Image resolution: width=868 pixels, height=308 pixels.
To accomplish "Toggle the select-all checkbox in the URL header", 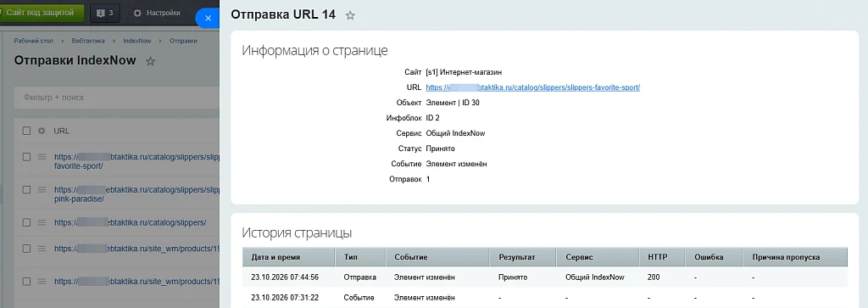I will coord(26,132).
